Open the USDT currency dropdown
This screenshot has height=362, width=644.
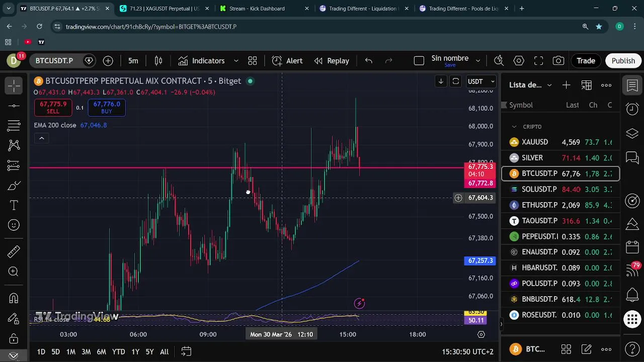click(x=481, y=81)
